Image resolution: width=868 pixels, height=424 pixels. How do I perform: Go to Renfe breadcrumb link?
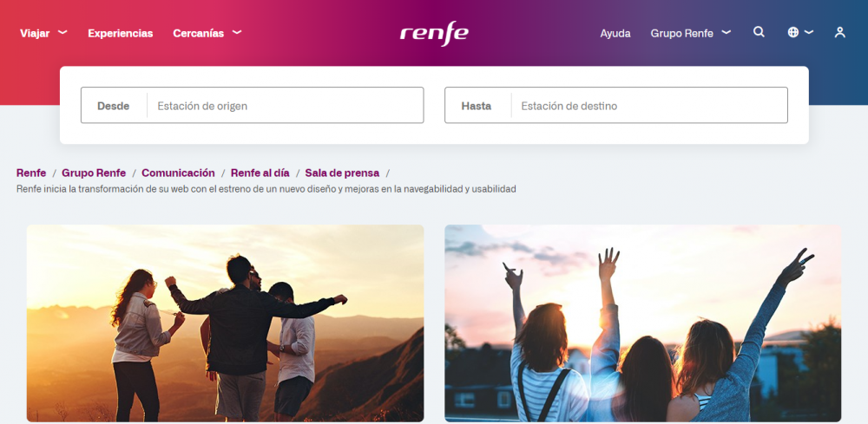31,173
